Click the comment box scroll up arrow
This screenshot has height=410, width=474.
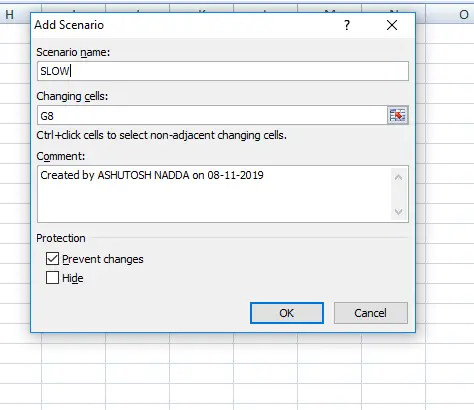(398, 177)
